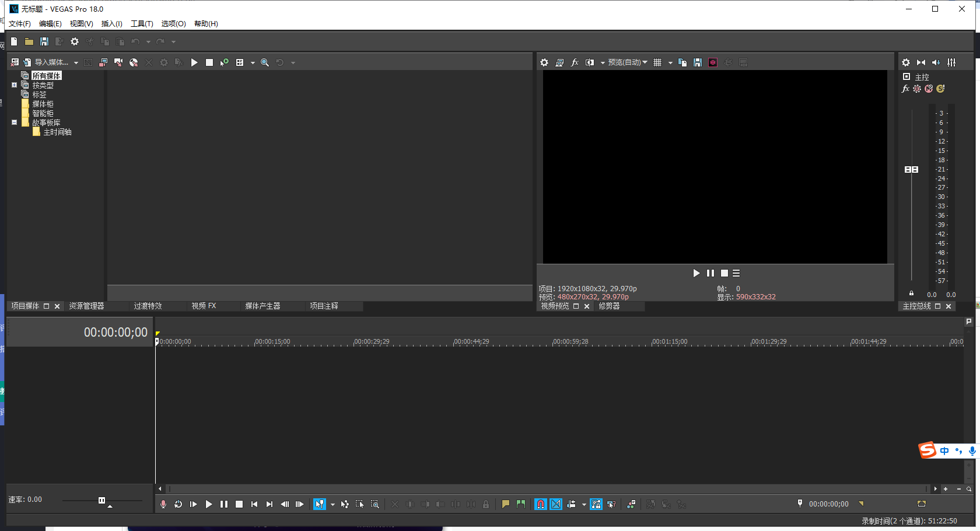980x531 pixels.
Task: Toggle automatic crossfades button
Action: 556,504
